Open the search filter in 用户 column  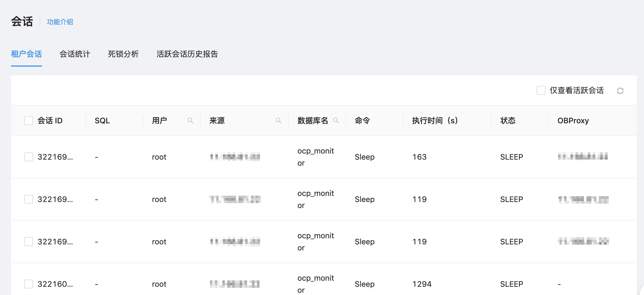click(190, 121)
